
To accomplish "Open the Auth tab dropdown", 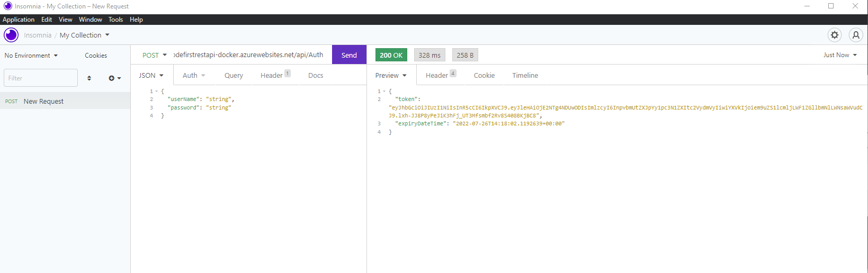I will tap(194, 75).
